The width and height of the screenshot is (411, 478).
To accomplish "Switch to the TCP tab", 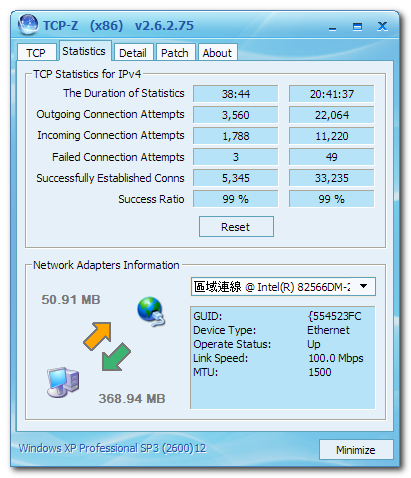I will 36,52.
